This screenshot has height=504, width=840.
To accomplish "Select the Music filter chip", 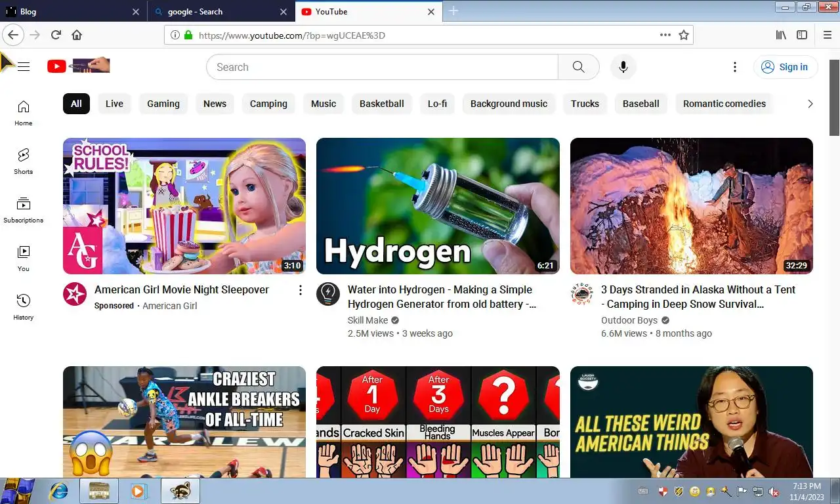I will point(324,104).
